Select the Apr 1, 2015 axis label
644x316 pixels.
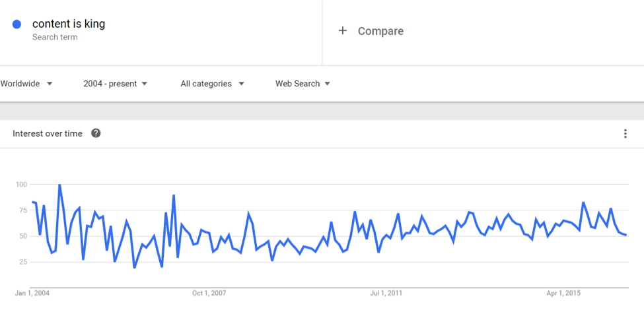point(563,294)
